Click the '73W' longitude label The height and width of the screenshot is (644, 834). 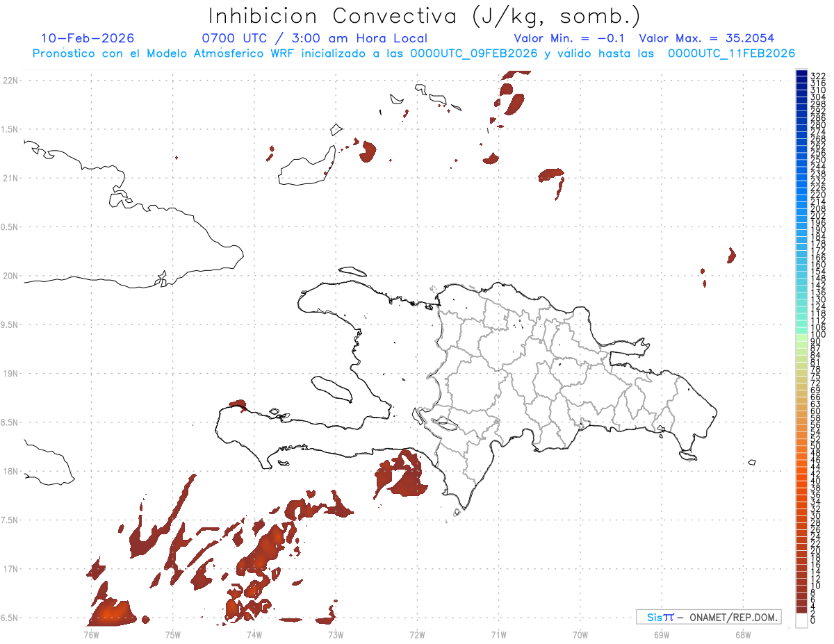click(336, 634)
